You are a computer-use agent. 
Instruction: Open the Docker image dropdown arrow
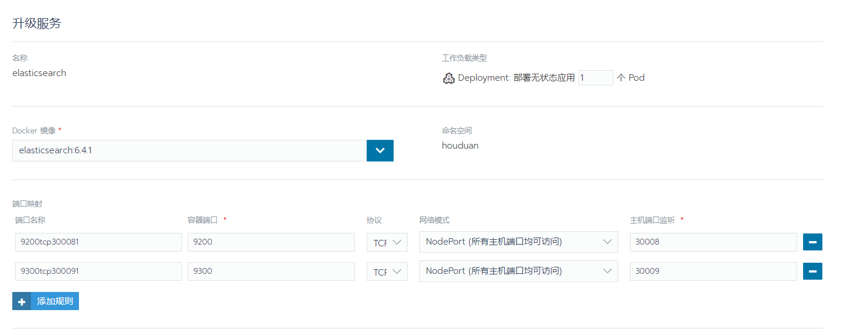pos(380,150)
